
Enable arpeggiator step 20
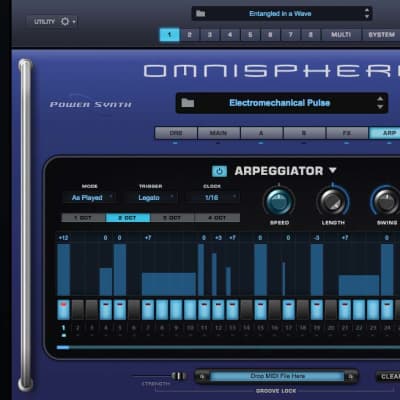click(x=331, y=310)
